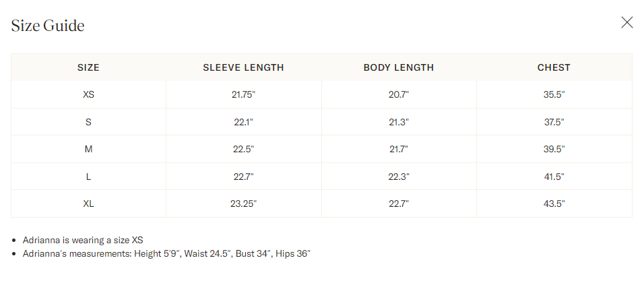This screenshot has height=283, width=644.
Task: Select the L size row label
Action: click(x=88, y=177)
